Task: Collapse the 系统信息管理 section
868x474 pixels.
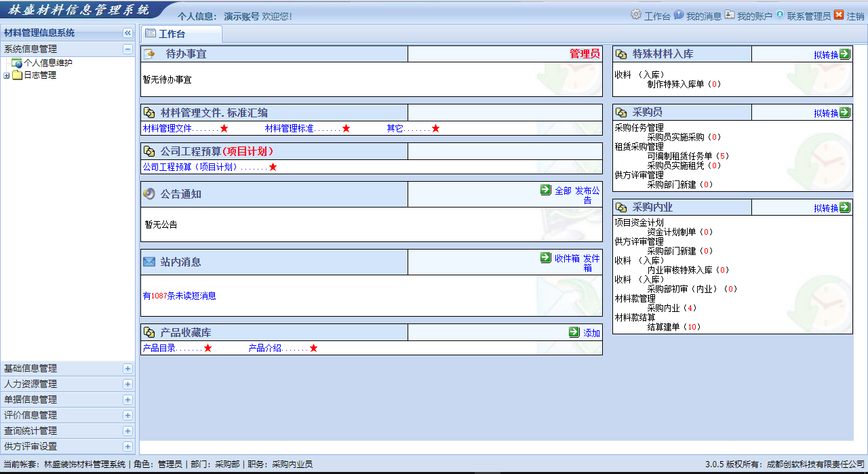Action: pos(127,49)
